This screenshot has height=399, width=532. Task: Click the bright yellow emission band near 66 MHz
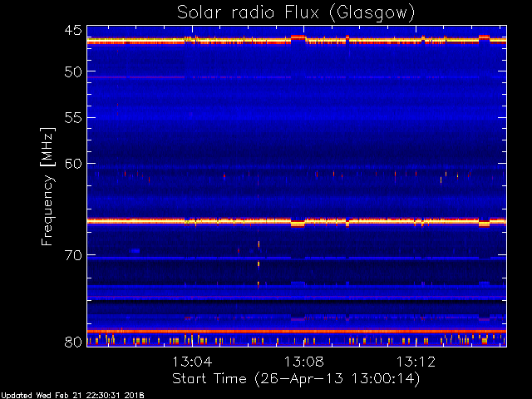click(297, 222)
